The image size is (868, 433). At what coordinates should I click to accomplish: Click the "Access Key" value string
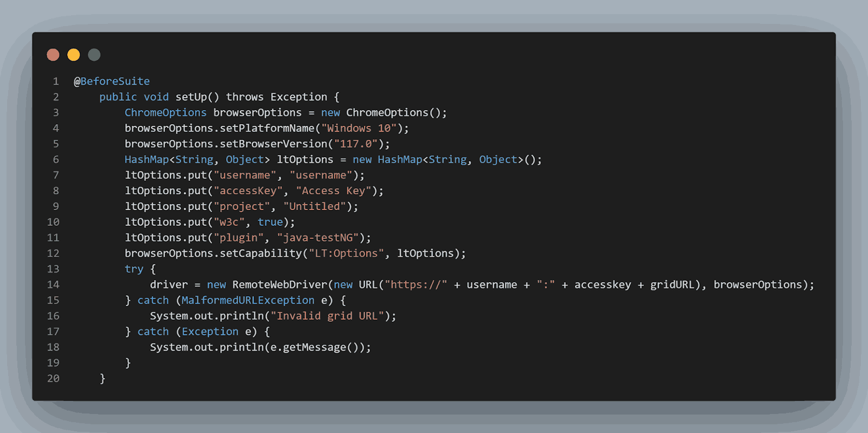(334, 191)
